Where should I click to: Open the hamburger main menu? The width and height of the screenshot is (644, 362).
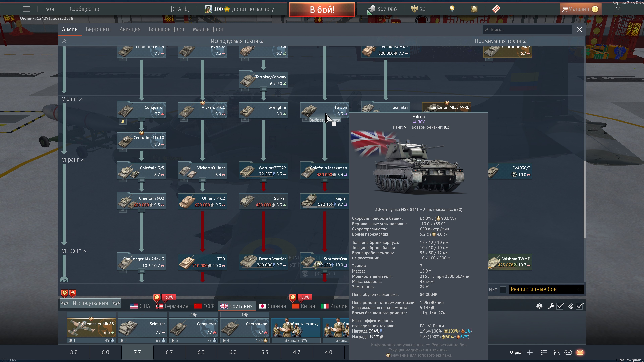(26, 9)
